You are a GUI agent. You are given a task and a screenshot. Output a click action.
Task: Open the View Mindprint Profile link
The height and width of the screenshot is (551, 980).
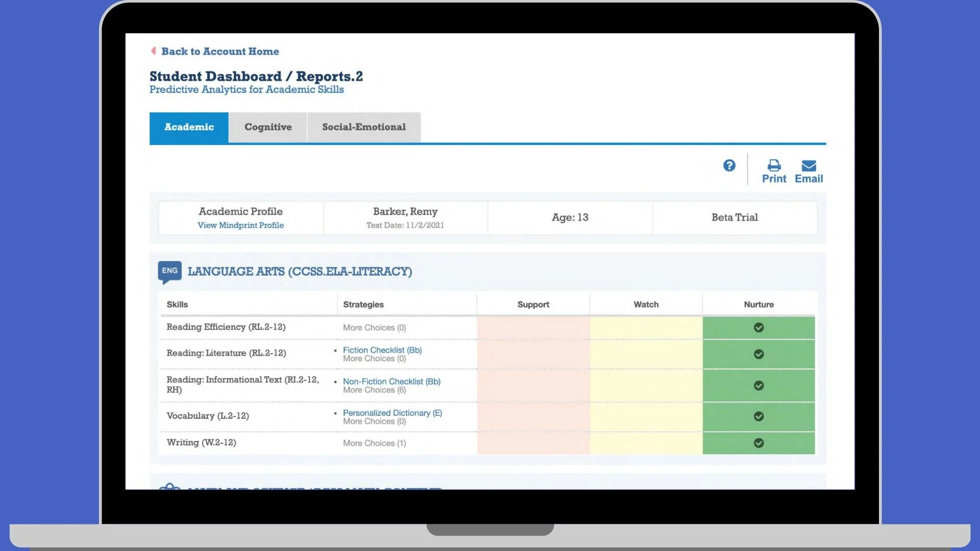pyautogui.click(x=240, y=226)
